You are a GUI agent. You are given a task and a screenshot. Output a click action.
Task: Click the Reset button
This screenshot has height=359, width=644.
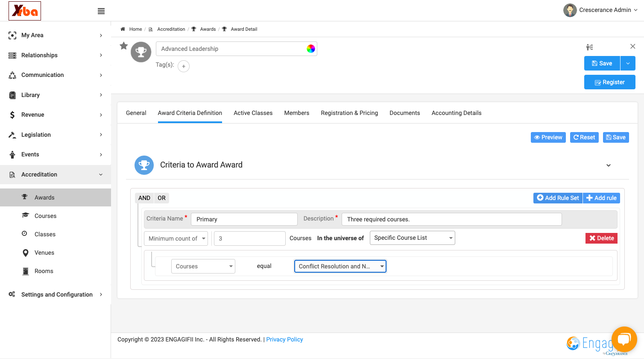click(x=584, y=137)
